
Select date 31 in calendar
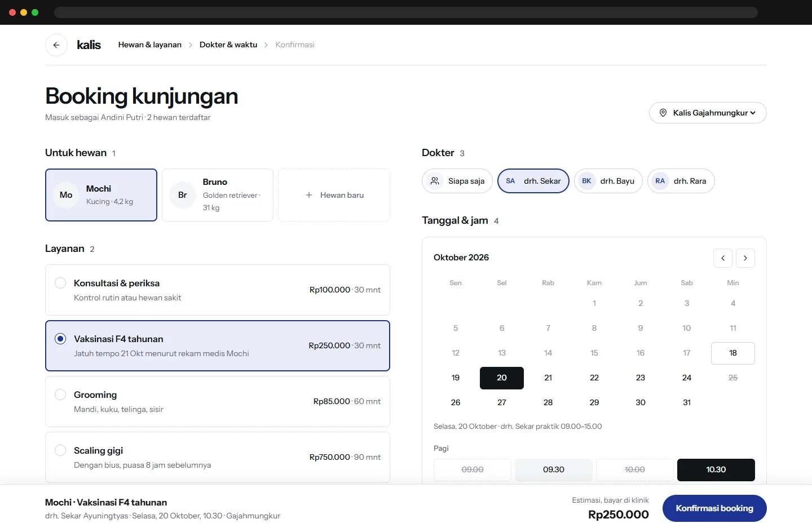coord(687,403)
